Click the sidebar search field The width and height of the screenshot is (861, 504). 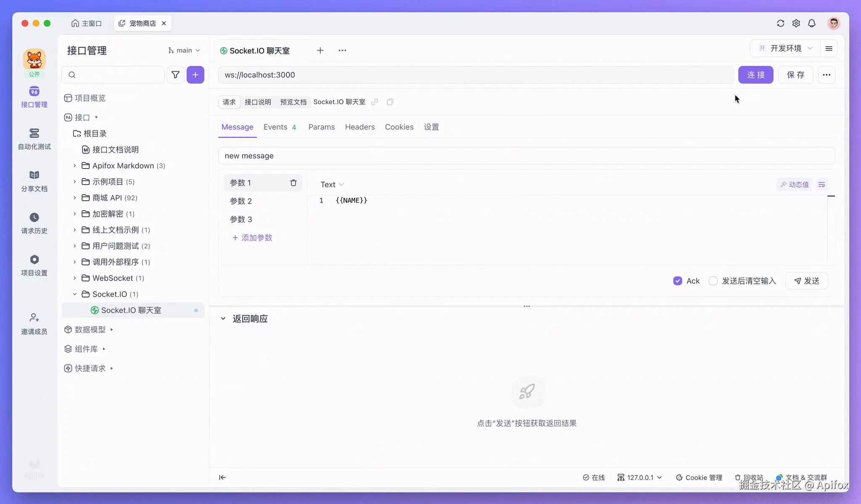tap(113, 75)
